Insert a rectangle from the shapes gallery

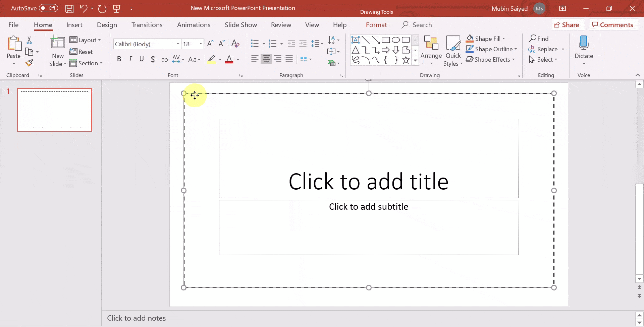385,40
